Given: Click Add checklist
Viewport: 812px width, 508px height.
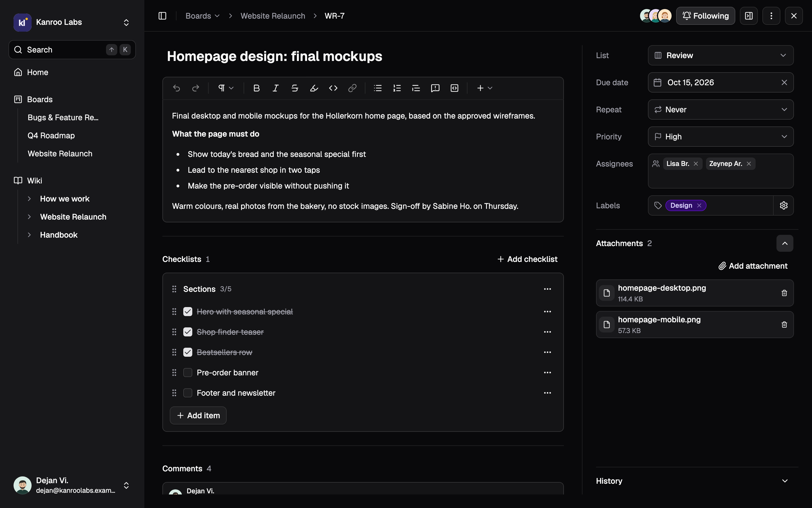Looking at the screenshot, I should click(x=527, y=259).
